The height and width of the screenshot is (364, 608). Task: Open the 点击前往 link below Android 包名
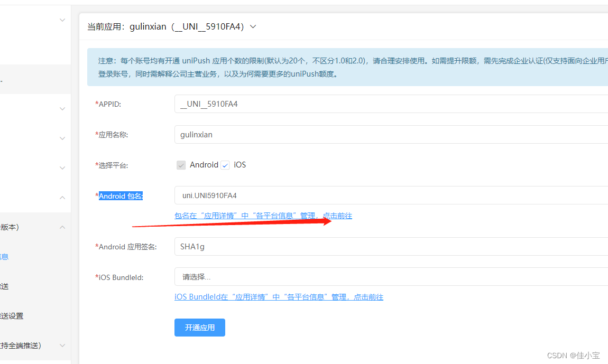coord(337,216)
